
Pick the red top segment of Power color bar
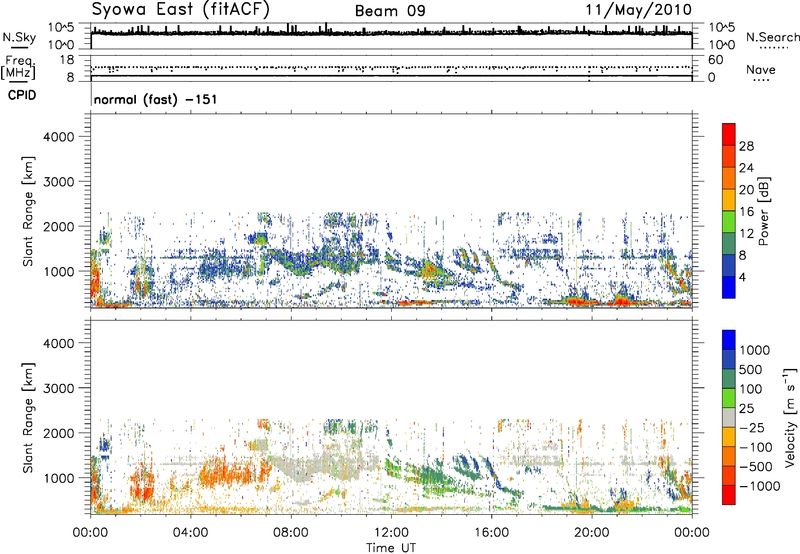pos(729,134)
